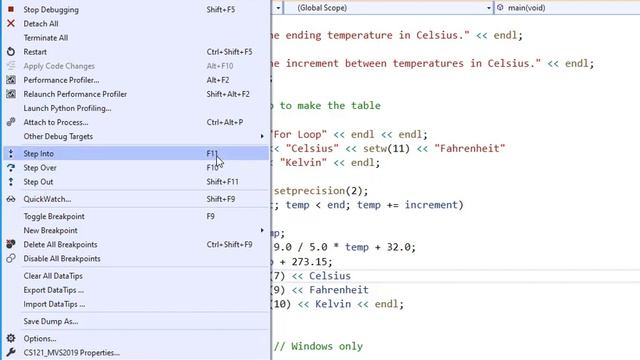Screen dimensions: 640x360
Task: Click the Step Out arrow icon
Action: (11, 182)
